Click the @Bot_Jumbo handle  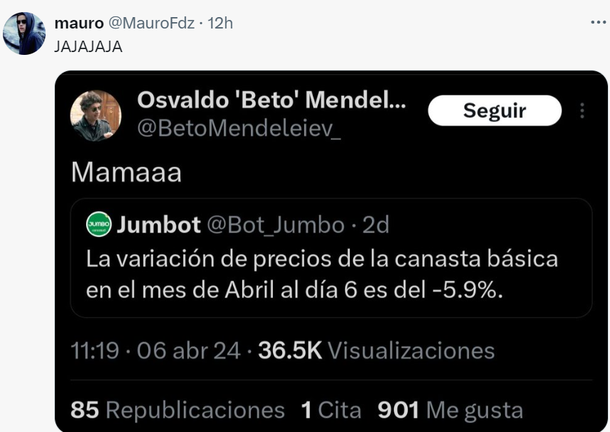pyautogui.click(x=276, y=224)
